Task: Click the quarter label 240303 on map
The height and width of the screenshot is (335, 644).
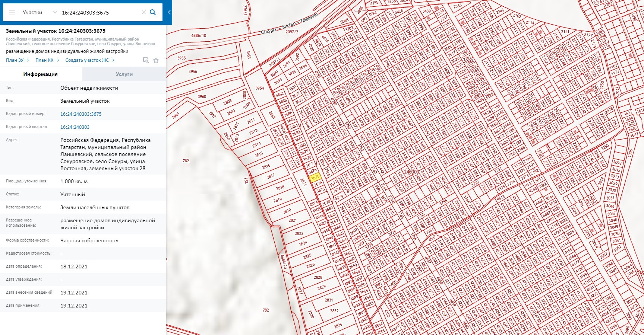Action: (411, 172)
